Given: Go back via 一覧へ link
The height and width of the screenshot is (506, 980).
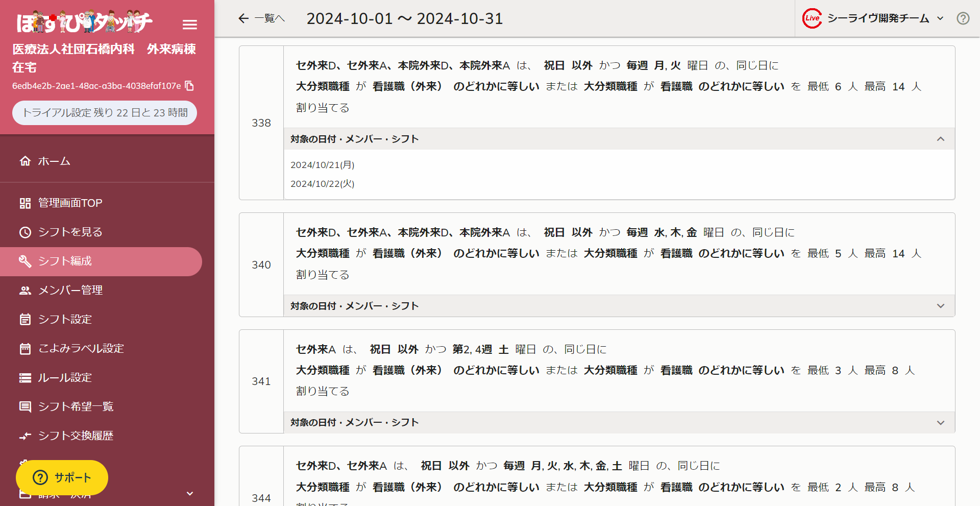Looking at the screenshot, I should tap(261, 18).
